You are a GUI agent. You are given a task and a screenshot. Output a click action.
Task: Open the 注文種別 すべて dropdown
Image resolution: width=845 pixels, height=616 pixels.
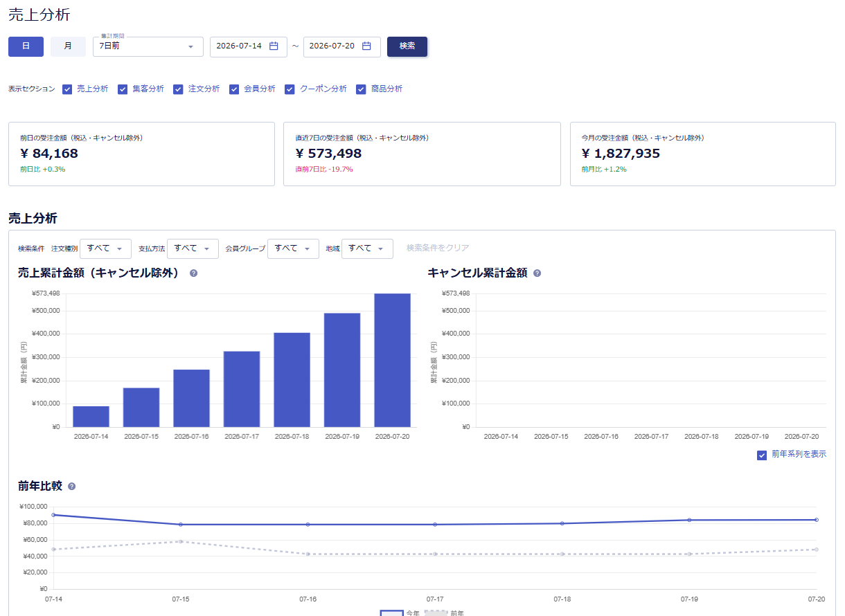tap(105, 248)
